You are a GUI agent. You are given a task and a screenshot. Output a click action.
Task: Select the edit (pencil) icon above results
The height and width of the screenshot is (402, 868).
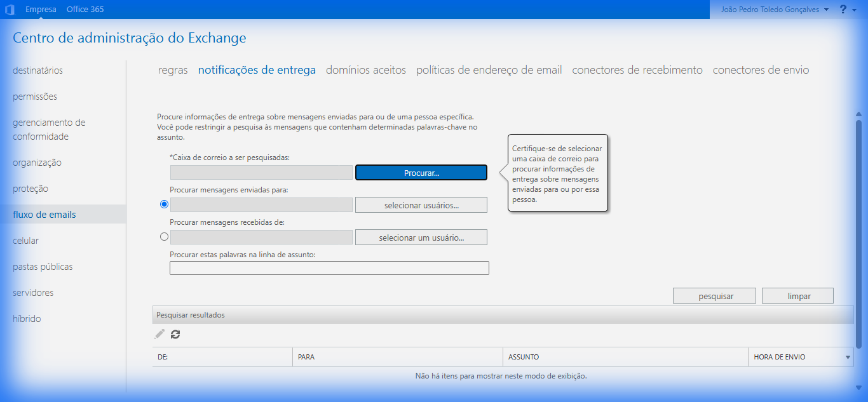pyautogui.click(x=159, y=334)
